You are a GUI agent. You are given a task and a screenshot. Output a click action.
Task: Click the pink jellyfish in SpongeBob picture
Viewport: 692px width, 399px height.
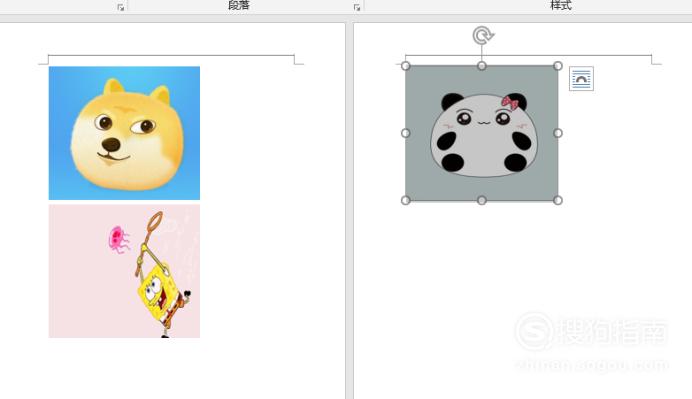119,240
